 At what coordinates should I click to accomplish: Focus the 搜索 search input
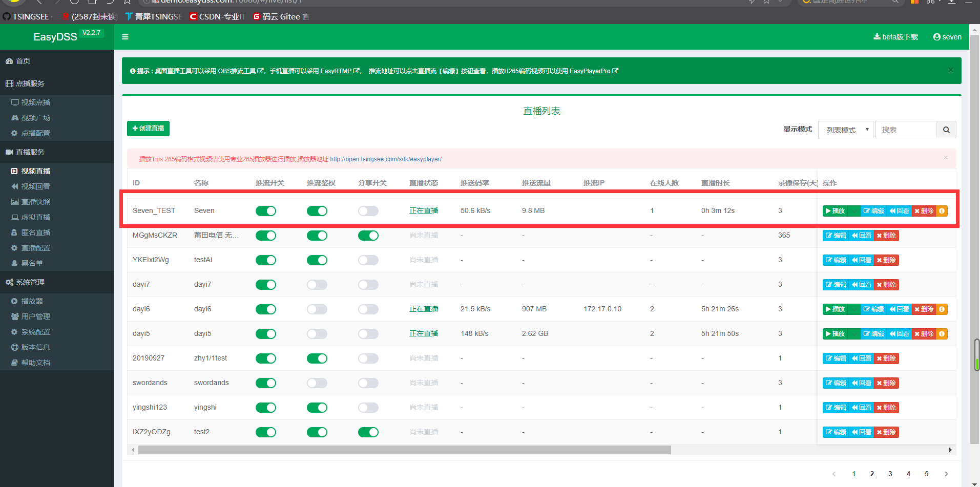tap(906, 130)
